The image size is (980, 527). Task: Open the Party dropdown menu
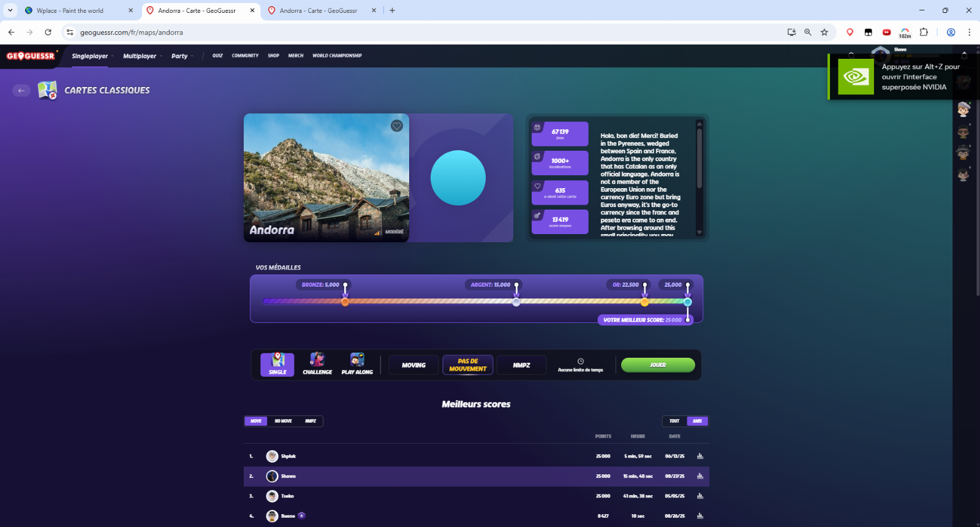182,56
